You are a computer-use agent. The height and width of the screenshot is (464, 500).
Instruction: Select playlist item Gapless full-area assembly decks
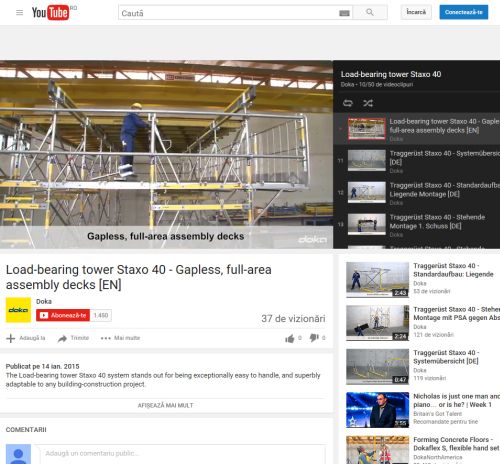(x=417, y=129)
